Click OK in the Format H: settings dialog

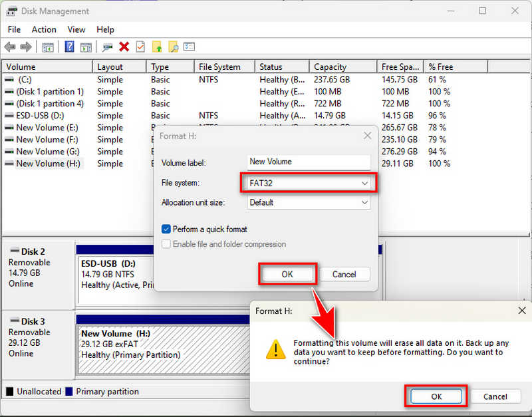(x=287, y=274)
